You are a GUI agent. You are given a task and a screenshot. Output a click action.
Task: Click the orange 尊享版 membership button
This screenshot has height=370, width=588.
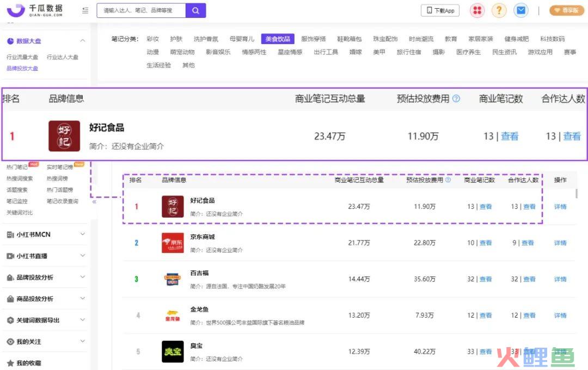567,10
